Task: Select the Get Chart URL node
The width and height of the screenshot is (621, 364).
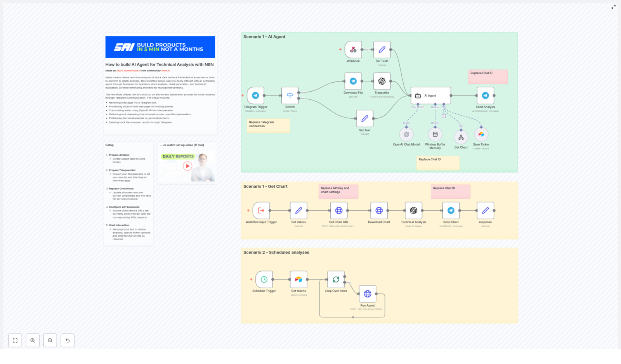Action: [338, 211]
